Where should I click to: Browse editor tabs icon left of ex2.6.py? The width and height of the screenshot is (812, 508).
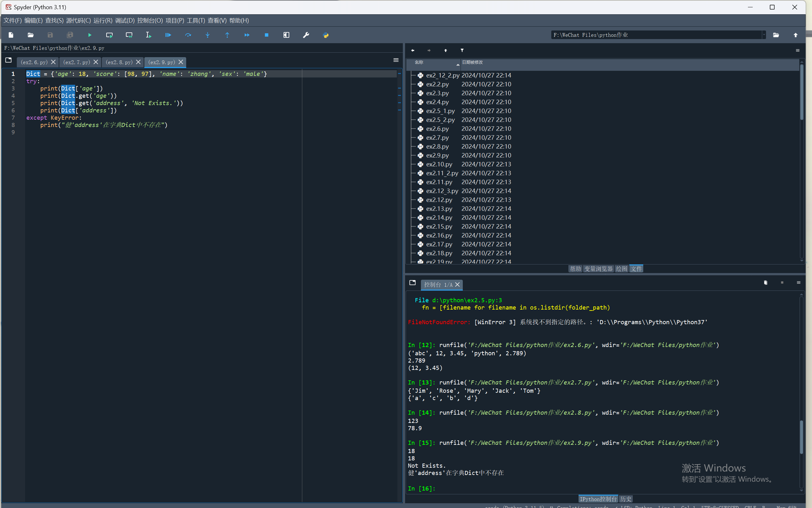[x=8, y=60]
